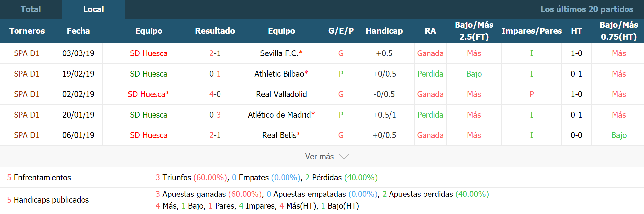Click the Ver más text link
The image size is (644, 214).
coord(319,157)
